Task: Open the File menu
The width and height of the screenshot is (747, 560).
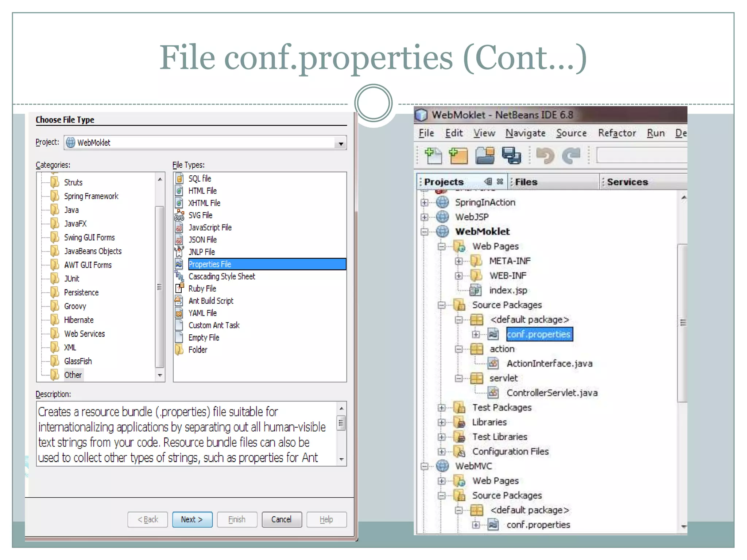Action: [426, 133]
